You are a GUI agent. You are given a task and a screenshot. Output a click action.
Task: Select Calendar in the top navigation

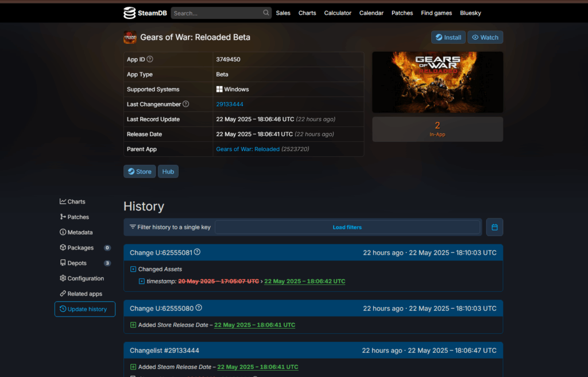tap(372, 13)
